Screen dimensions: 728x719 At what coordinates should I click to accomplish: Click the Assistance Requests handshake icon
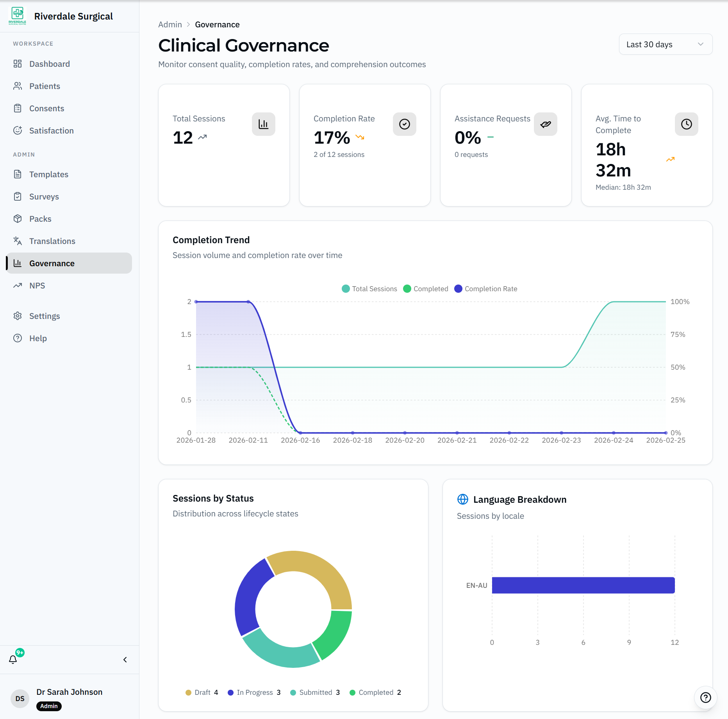tap(546, 124)
